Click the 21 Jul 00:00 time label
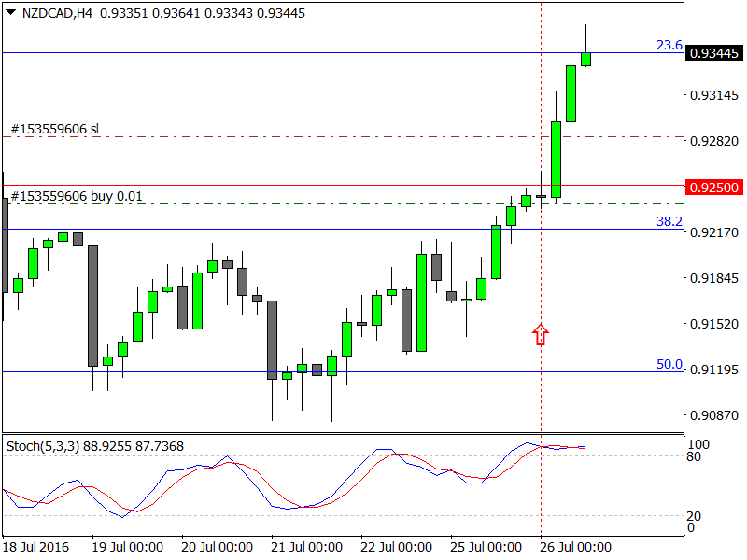 pyautogui.click(x=306, y=547)
